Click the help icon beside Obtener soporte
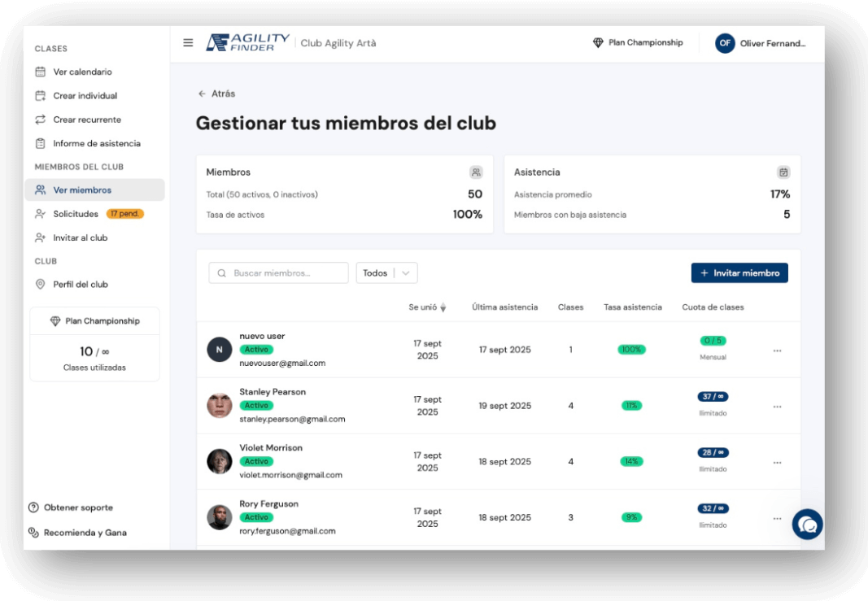868x601 pixels. pyautogui.click(x=33, y=507)
